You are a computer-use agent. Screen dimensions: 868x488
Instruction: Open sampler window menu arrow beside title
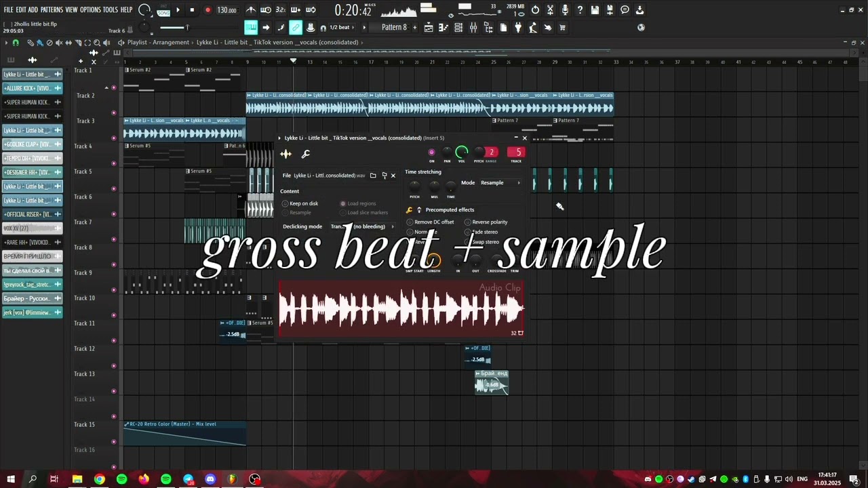pos(279,138)
